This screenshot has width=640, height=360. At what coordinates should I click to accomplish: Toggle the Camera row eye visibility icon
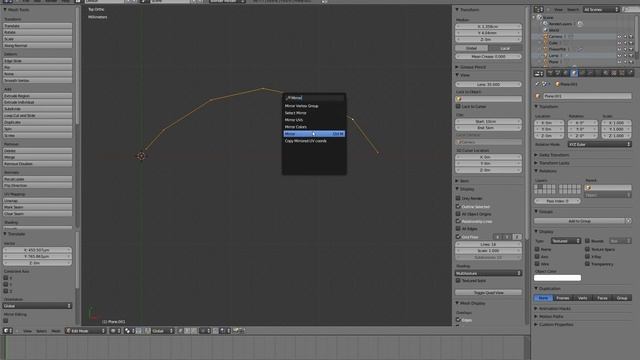pyautogui.click(x=619, y=37)
